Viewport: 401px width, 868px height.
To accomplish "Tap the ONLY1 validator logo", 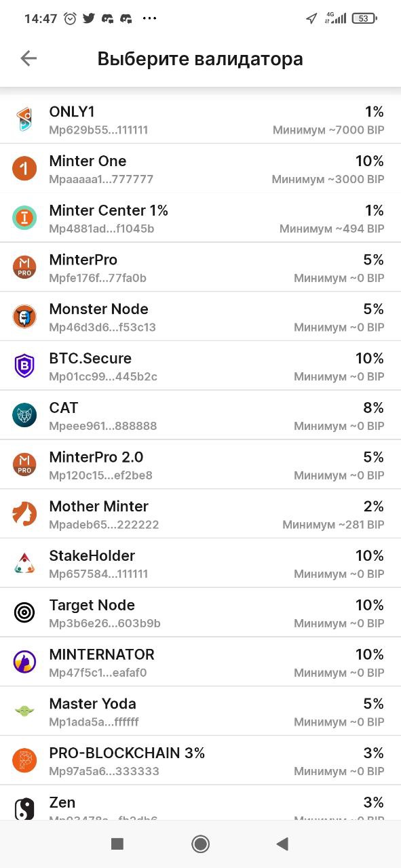I will click(x=24, y=119).
